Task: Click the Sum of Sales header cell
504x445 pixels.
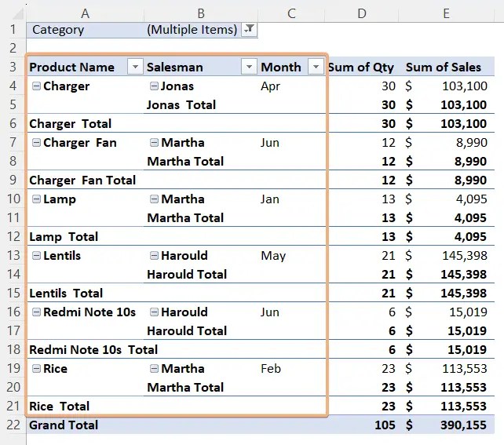Action: pyautogui.click(x=446, y=67)
